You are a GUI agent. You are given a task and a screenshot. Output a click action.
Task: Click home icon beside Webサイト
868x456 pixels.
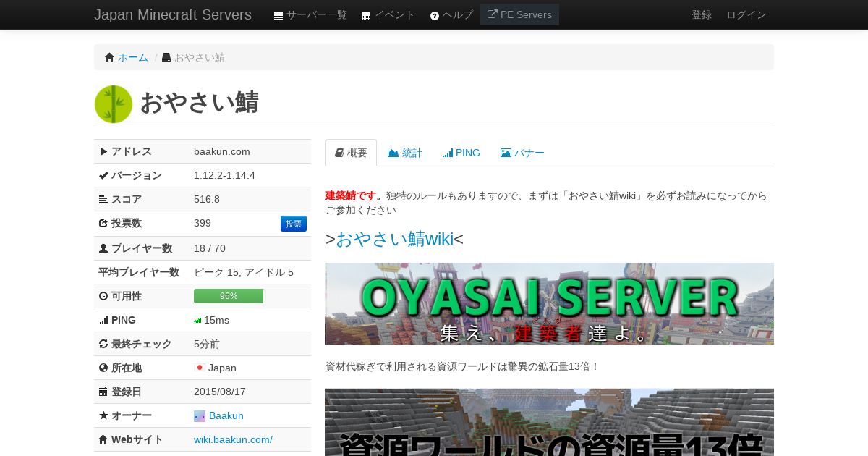coord(103,439)
